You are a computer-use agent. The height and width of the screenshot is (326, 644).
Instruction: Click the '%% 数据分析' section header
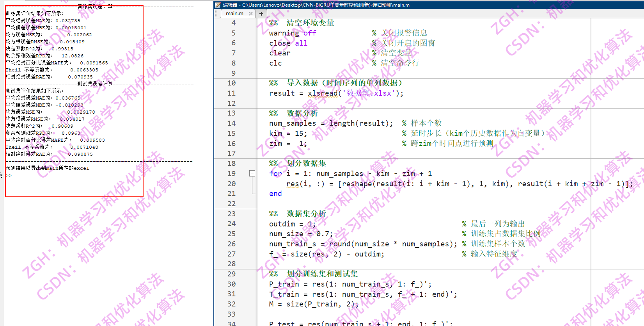(x=293, y=114)
